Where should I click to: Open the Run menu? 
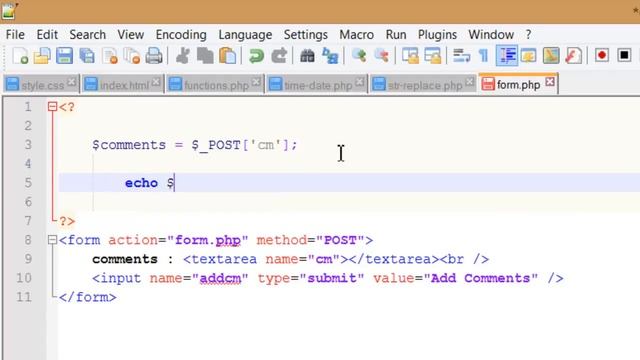click(x=396, y=35)
